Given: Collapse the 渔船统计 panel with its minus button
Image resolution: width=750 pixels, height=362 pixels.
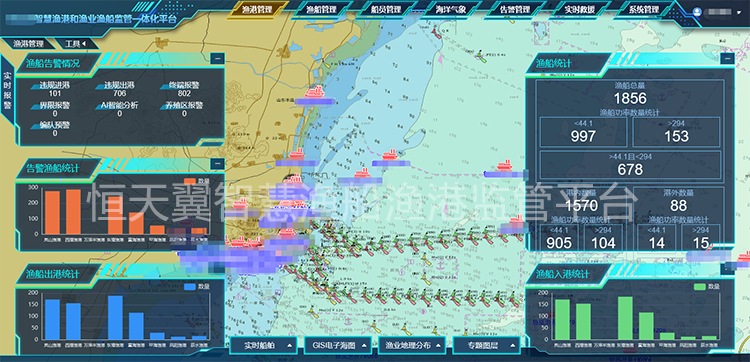Looking at the screenshot, I should (728, 58).
